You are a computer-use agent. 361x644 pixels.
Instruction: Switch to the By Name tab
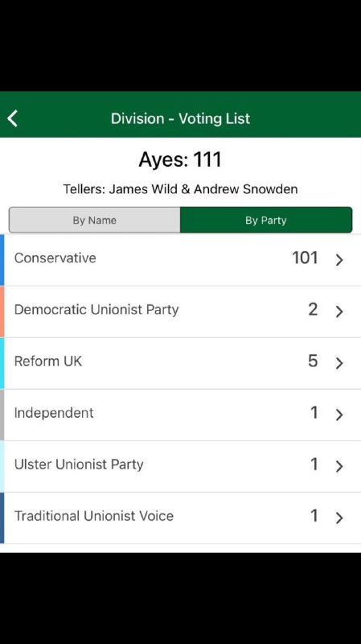95,220
